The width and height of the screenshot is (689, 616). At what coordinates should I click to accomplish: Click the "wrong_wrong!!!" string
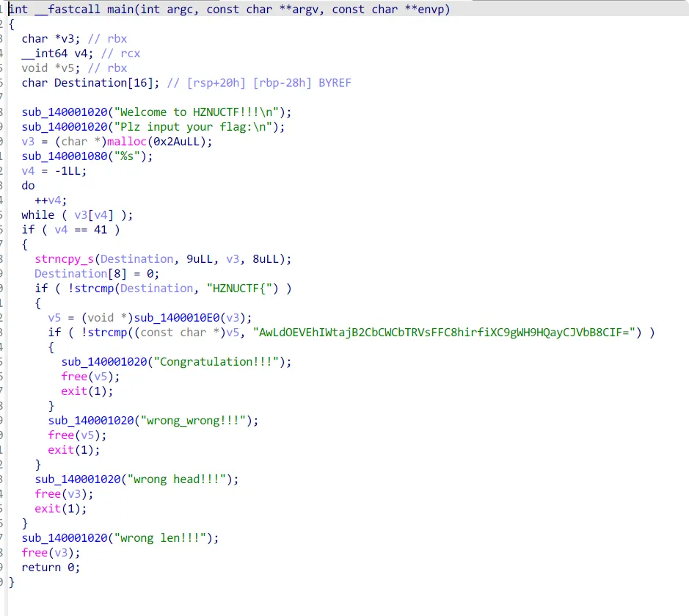(x=193, y=421)
